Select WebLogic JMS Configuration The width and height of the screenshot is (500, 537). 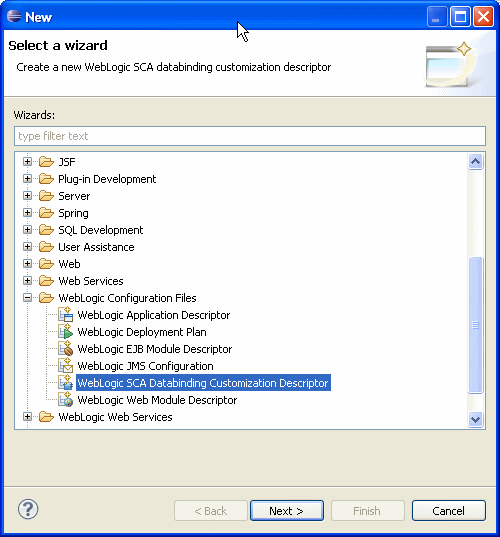[146, 366]
